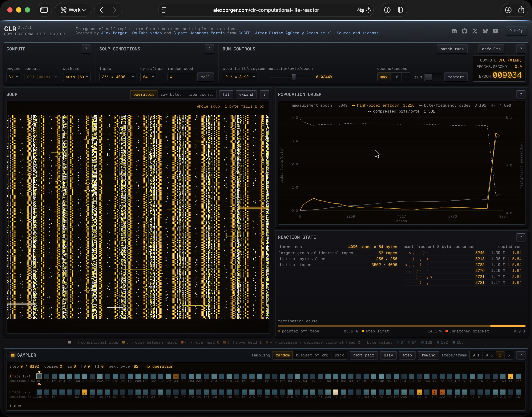The height and width of the screenshot is (417, 532).
Task: Open the Work tab group dropdown
Action: 73,10
